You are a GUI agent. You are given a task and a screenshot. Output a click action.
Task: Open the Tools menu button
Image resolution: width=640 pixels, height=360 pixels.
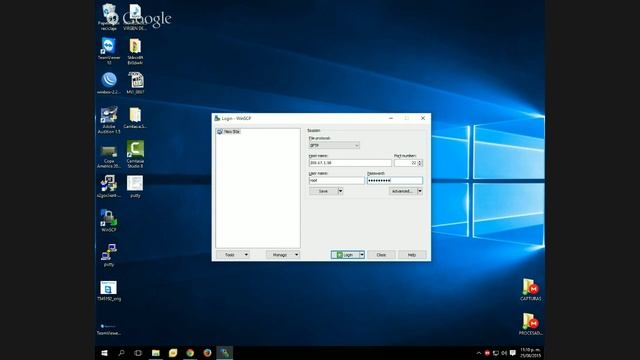point(233,255)
